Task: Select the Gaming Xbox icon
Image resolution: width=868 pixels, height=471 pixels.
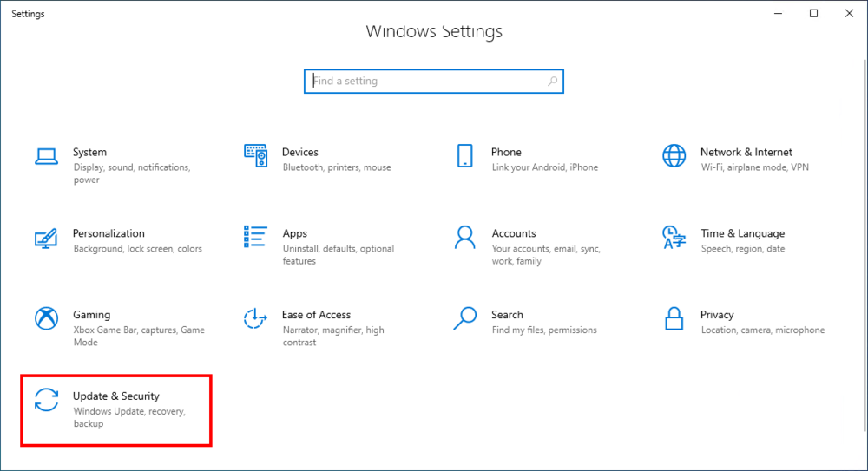Action: (x=46, y=319)
